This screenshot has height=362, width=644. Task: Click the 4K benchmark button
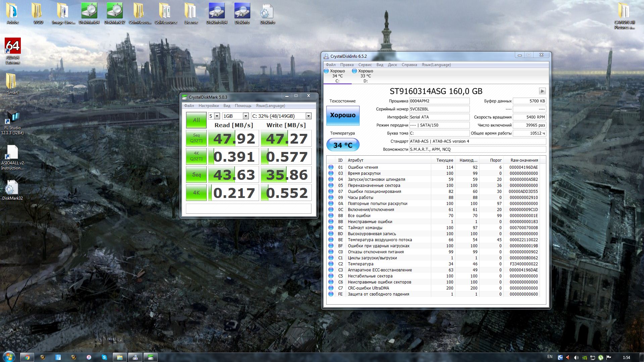pyautogui.click(x=196, y=193)
